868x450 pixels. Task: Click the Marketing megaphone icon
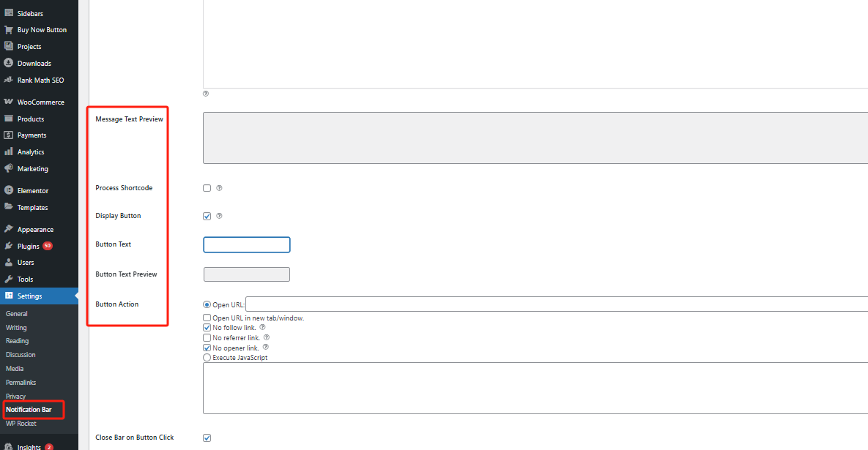click(9, 168)
